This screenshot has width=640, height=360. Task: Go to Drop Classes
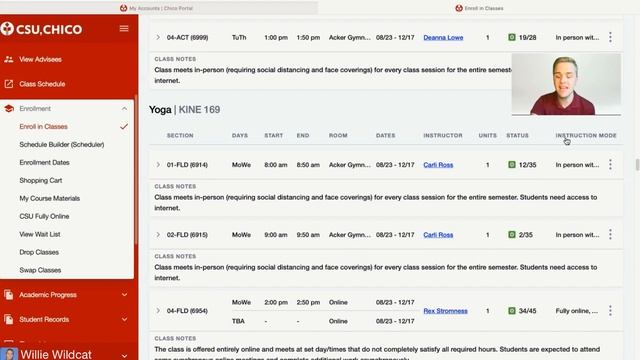39,252
